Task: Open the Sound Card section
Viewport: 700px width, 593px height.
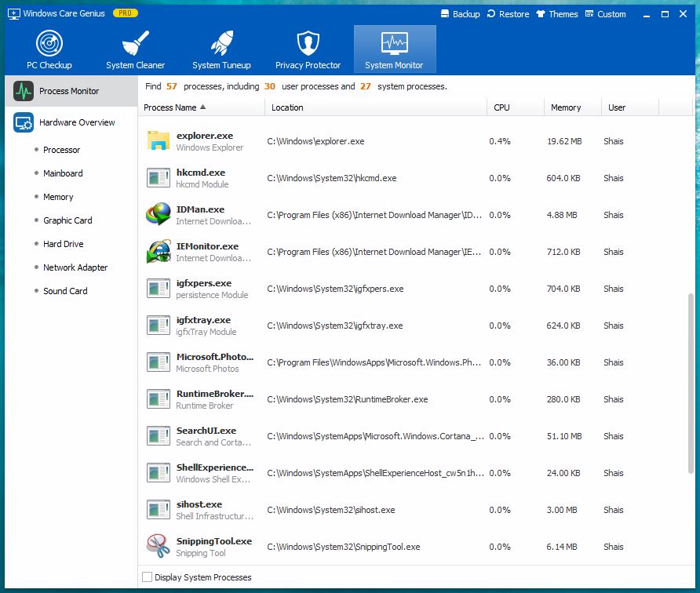Action: click(65, 291)
